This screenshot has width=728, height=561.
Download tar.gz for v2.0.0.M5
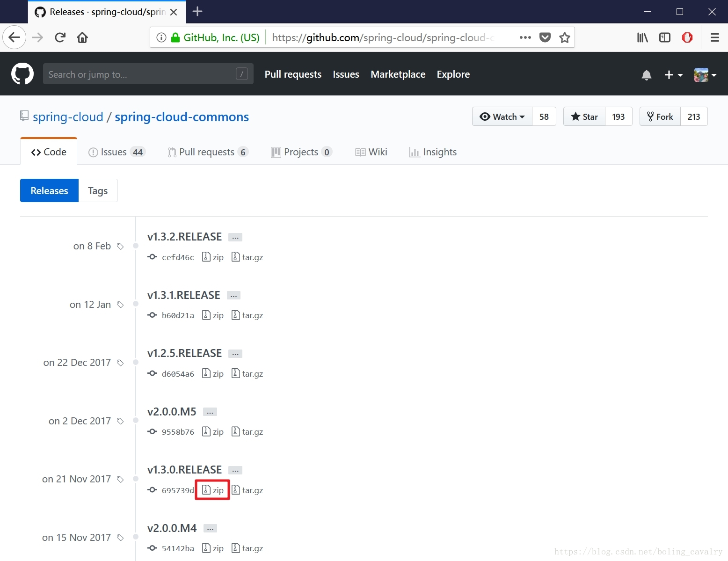[248, 431]
